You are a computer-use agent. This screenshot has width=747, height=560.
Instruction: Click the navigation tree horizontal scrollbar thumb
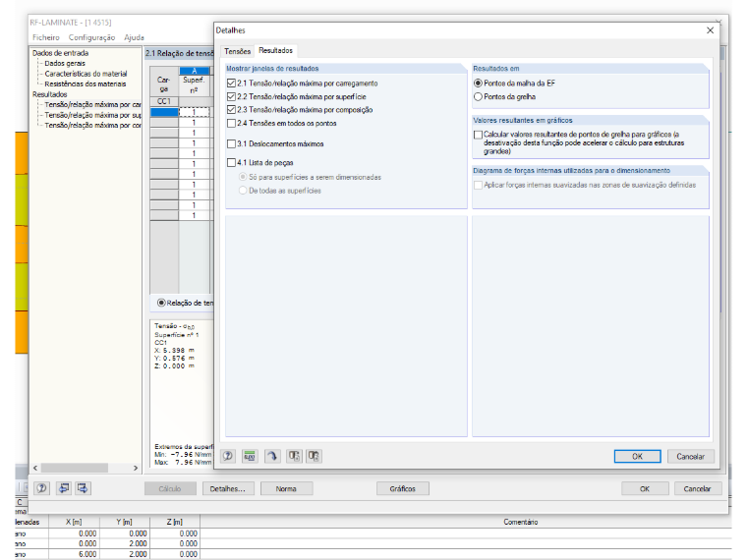coord(75,468)
